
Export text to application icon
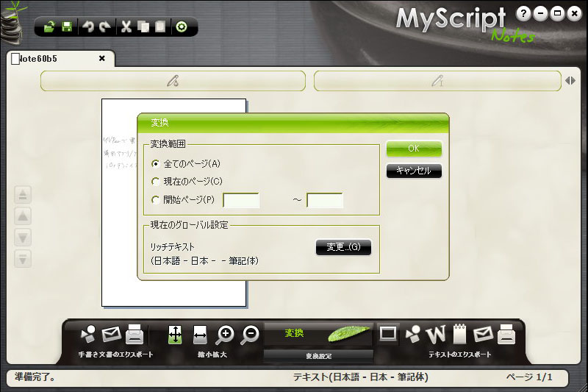tap(413, 334)
